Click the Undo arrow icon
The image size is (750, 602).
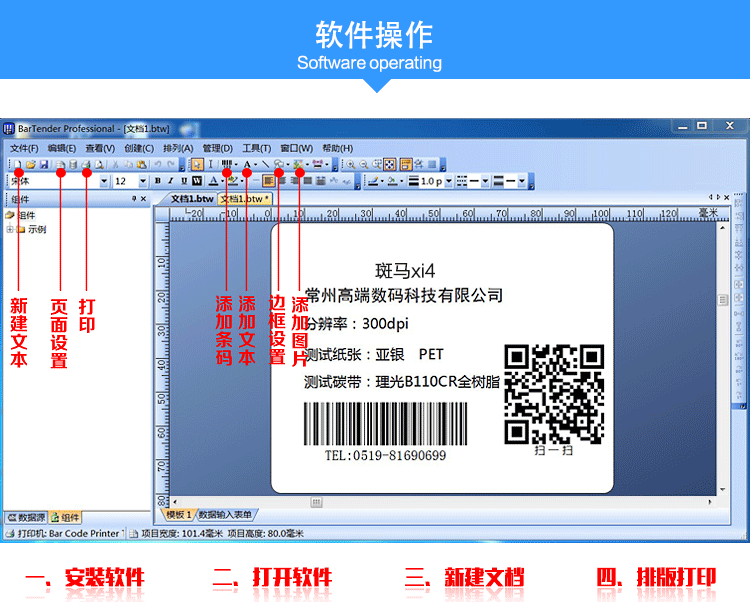point(157,164)
